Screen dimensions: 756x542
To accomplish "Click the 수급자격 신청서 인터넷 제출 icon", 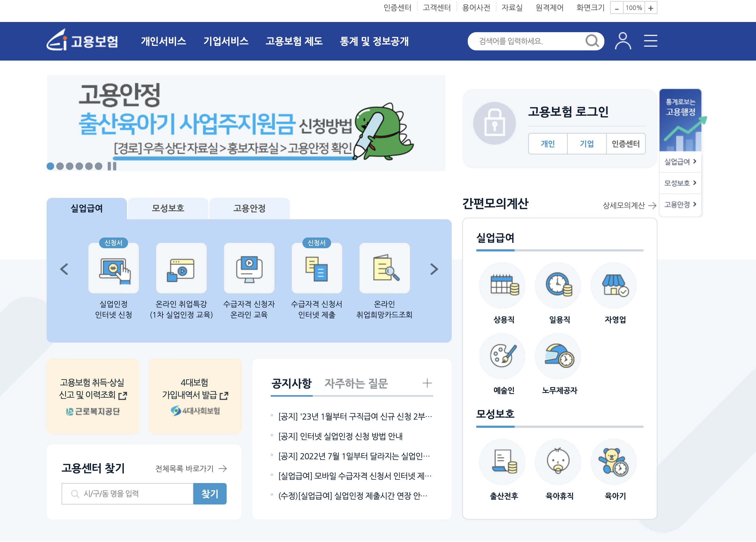I will (x=317, y=269).
